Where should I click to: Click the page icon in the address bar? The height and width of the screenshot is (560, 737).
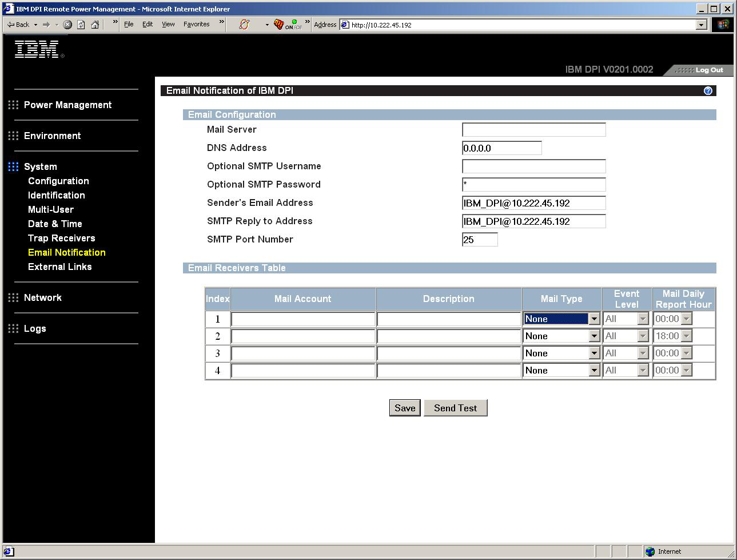click(x=345, y=25)
